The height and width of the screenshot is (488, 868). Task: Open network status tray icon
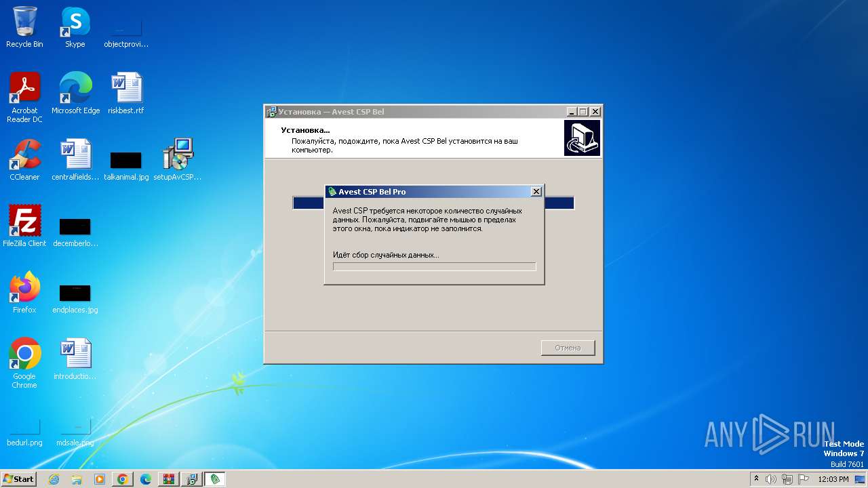pos(787,479)
